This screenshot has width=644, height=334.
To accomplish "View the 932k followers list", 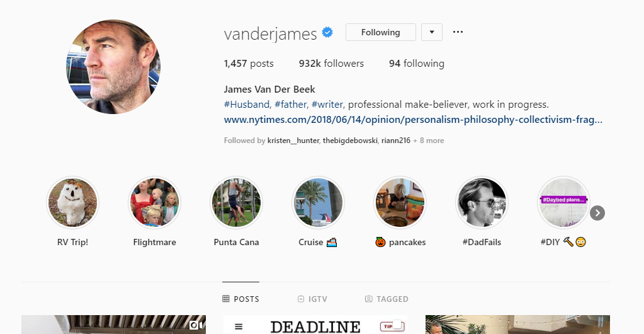I will 331,64.
